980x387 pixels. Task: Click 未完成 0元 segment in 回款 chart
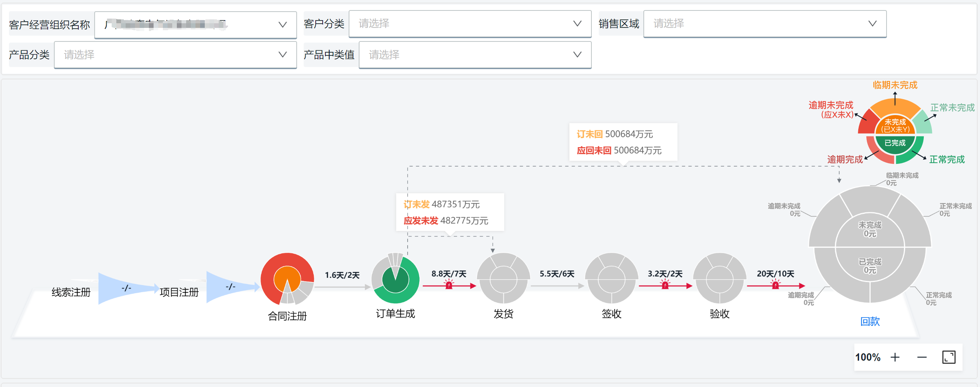click(870, 229)
